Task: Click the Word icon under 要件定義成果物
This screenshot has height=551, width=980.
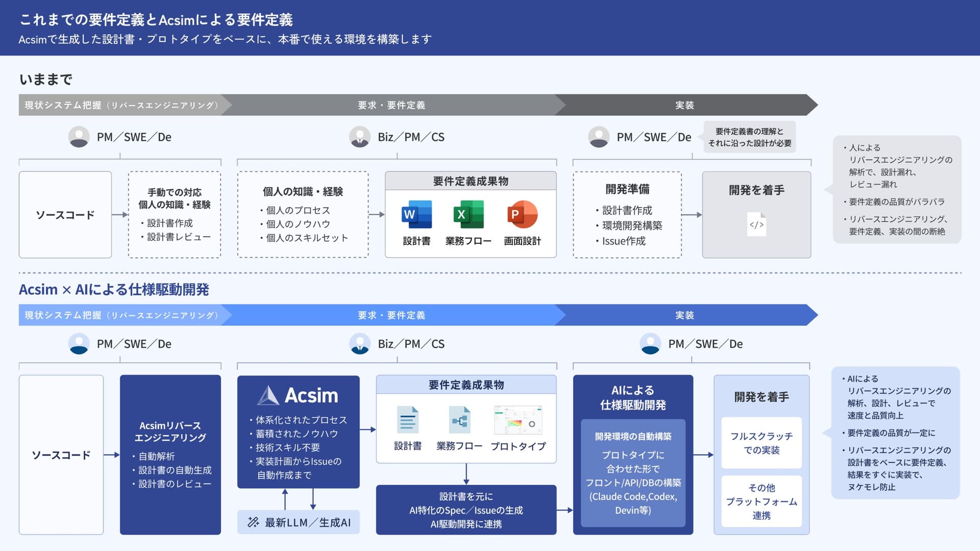Action: (416, 215)
